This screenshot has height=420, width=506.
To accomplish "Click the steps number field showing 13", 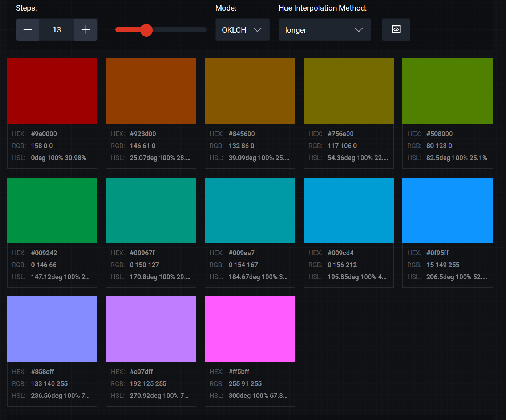I will coord(57,30).
